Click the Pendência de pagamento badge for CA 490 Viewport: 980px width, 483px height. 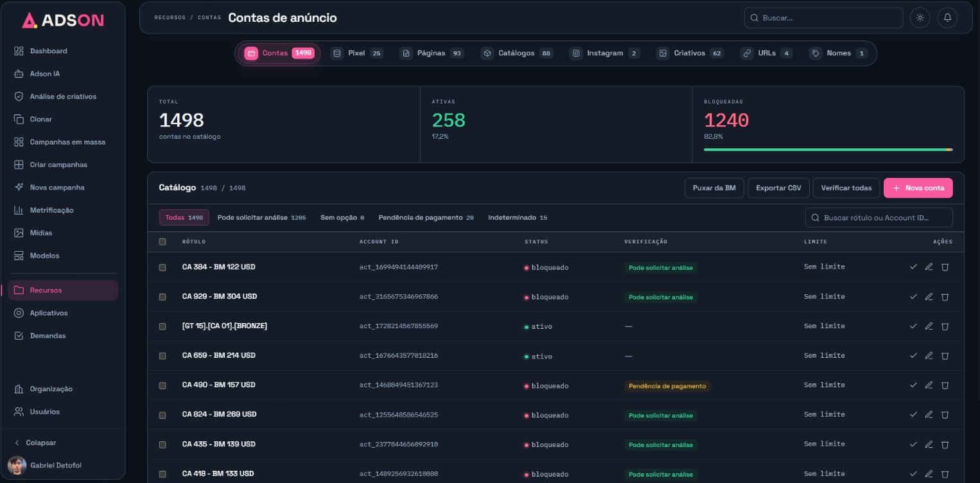pyautogui.click(x=667, y=386)
